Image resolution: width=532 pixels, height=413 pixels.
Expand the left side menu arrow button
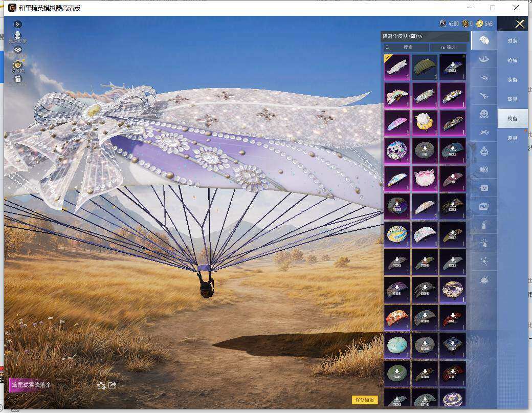pos(17,24)
